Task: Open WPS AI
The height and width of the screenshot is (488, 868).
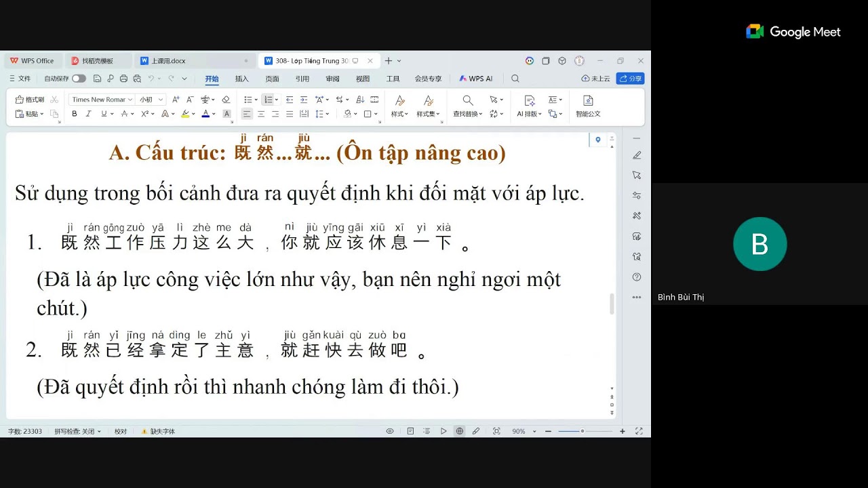Action: tap(476, 79)
